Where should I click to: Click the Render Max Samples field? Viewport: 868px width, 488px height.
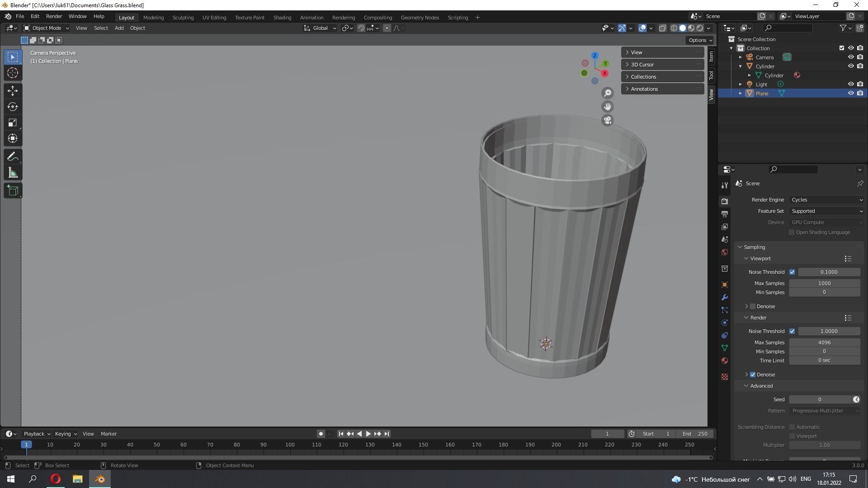pyautogui.click(x=824, y=343)
